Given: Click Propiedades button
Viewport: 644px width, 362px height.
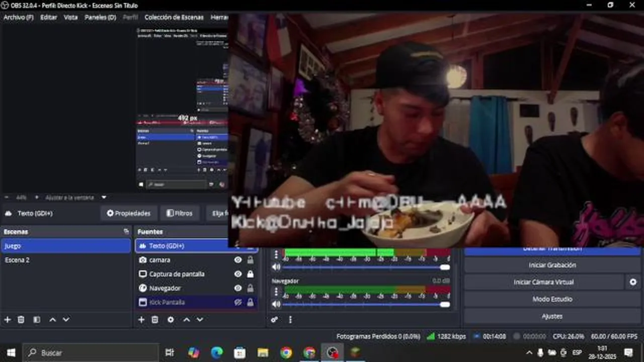Looking at the screenshot, I should coord(128,213).
